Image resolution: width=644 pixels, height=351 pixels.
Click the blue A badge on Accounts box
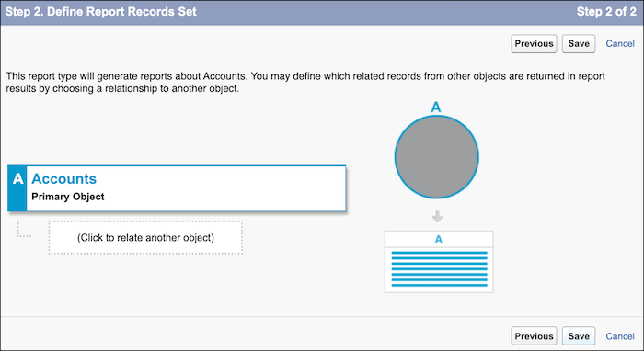(17, 188)
